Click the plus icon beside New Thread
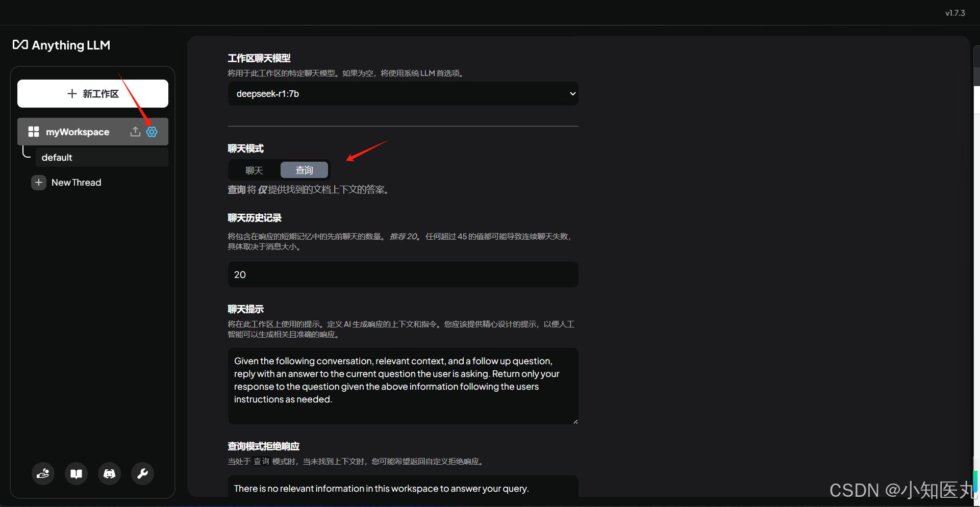This screenshot has height=507, width=980. (x=39, y=182)
